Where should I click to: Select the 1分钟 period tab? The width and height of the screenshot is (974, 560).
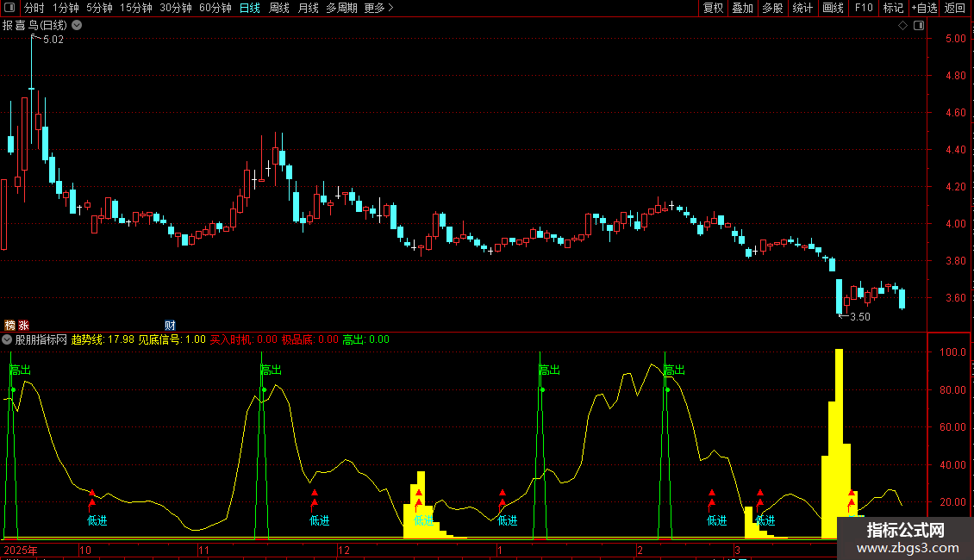pyautogui.click(x=66, y=8)
